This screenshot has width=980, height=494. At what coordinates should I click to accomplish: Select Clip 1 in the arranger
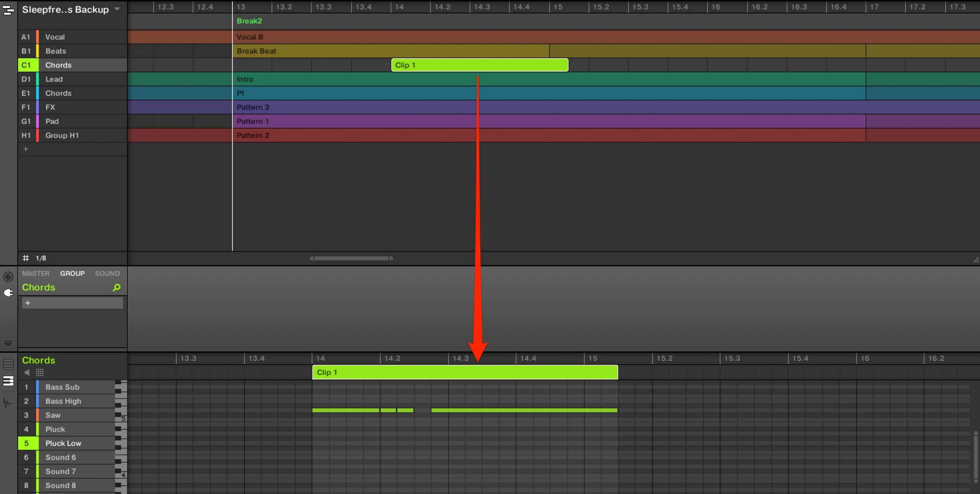coord(480,65)
